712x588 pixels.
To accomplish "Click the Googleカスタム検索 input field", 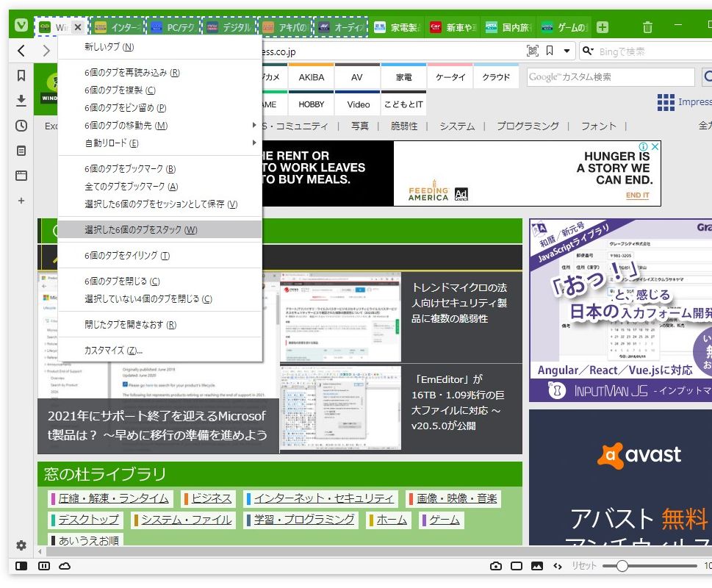I will point(610,76).
